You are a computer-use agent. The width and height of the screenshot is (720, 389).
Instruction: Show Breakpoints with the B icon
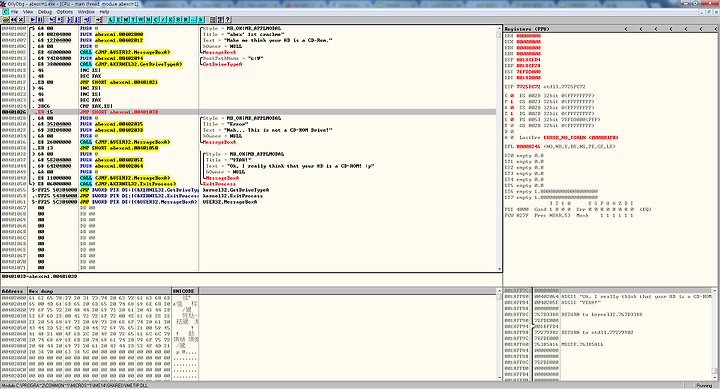coord(178,20)
